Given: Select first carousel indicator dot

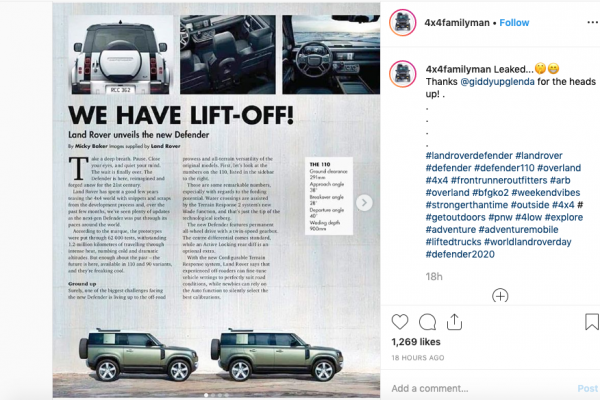Looking at the screenshot, I should pyautogui.click(x=207, y=395).
